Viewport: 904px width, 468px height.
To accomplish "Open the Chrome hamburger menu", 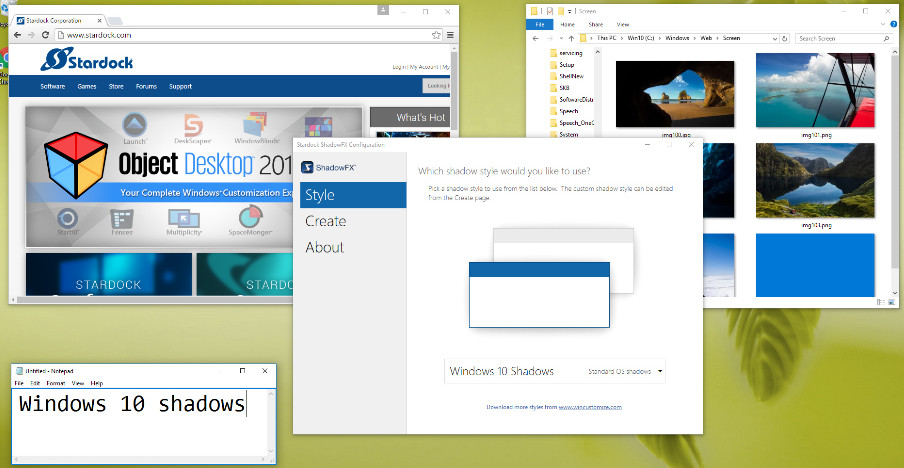I will click(450, 35).
